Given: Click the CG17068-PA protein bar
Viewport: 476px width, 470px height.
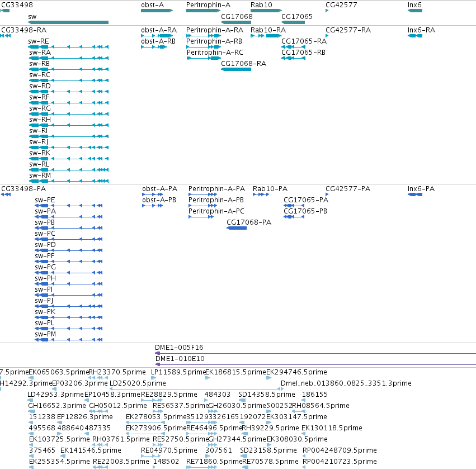Looking at the screenshot, I should pos(237,227).
